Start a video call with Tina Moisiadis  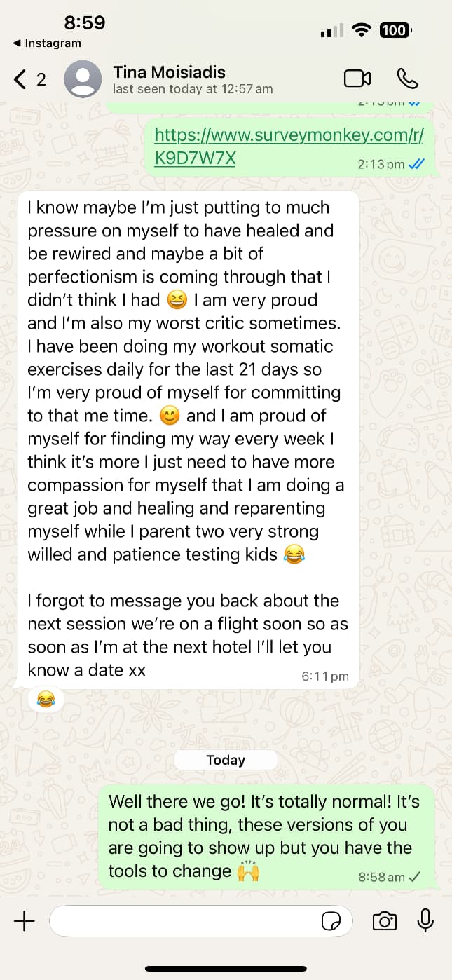357,79
